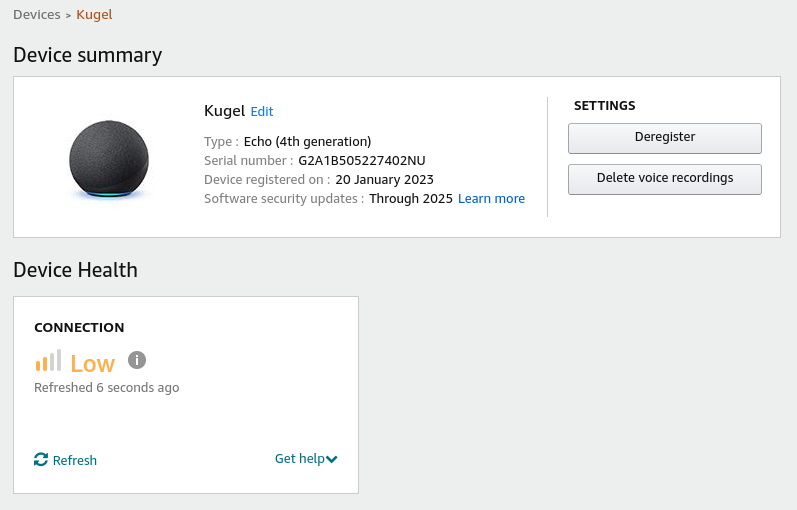This screenshot has width=797, height=510.
Task: Click the Refresh text link
Action: point(75,460)
